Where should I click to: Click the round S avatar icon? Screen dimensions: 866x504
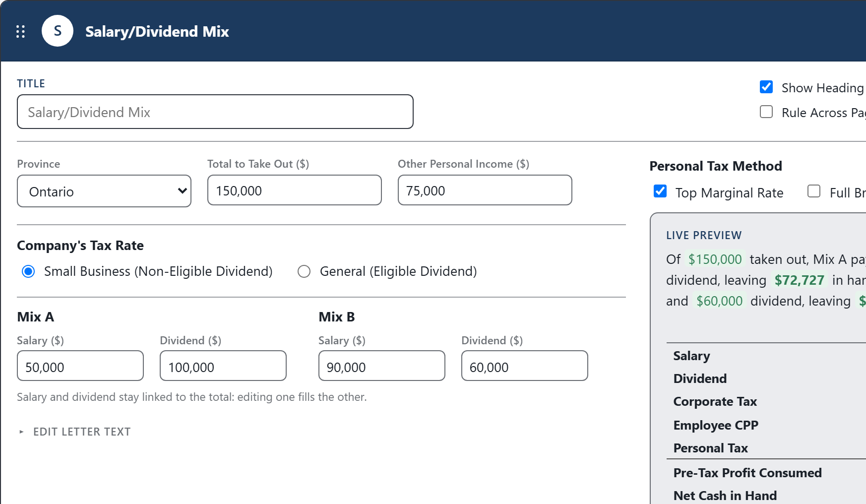pos(58,31)
